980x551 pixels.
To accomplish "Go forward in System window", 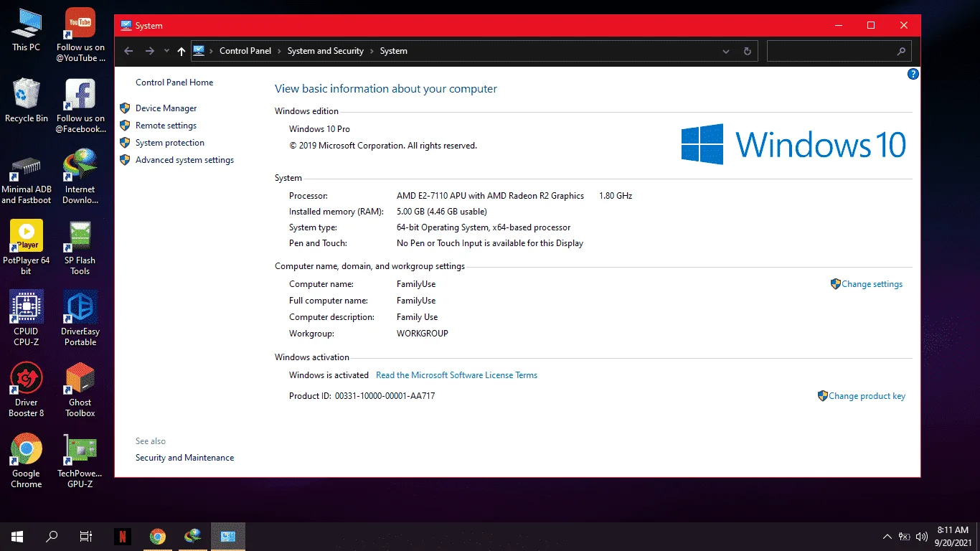I will pyautogui.click(x=149, y=51).
